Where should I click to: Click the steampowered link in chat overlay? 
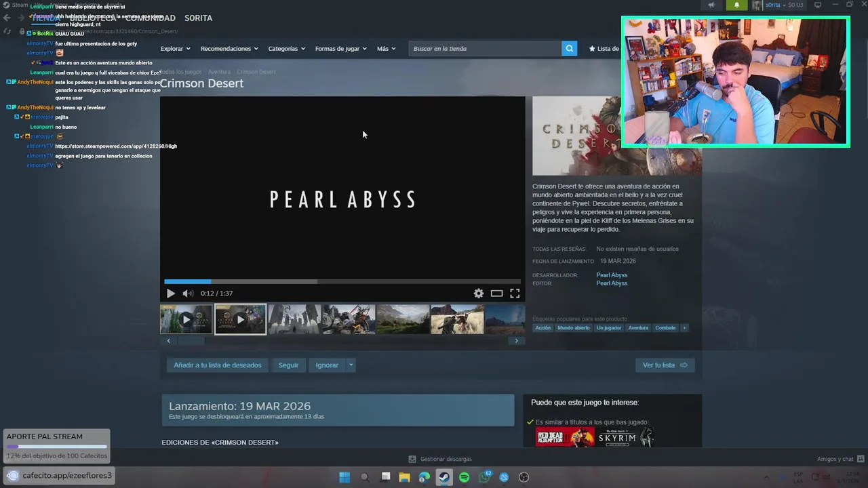tap(116, 146)
